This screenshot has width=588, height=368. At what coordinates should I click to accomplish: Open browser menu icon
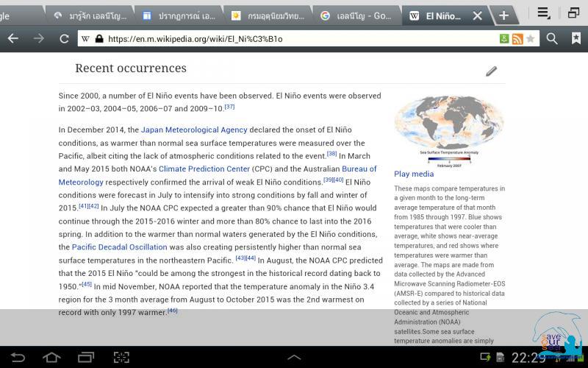point(544,13)
